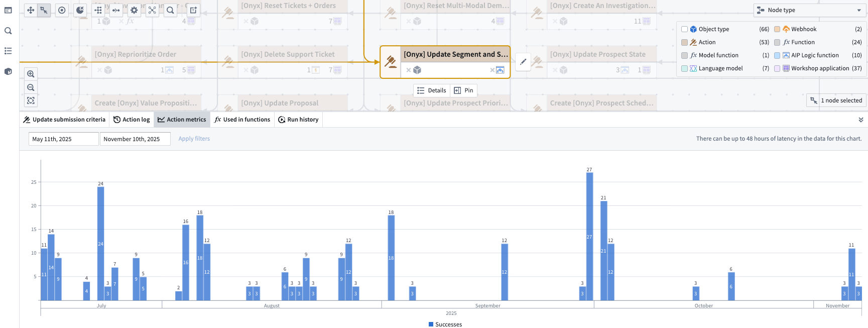868x328 pixels.
Task: Toggle the Language model legend checkbox
Action: tap(684, 68)
